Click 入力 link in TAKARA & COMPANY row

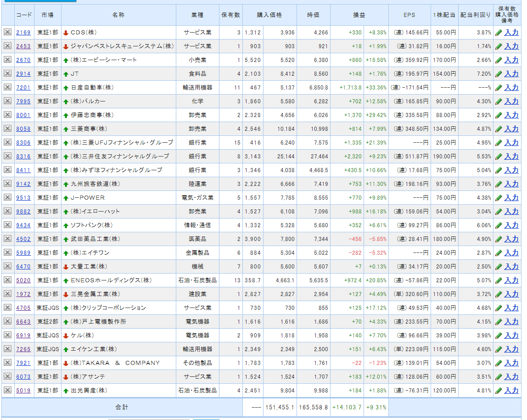[x=511, y=363]
